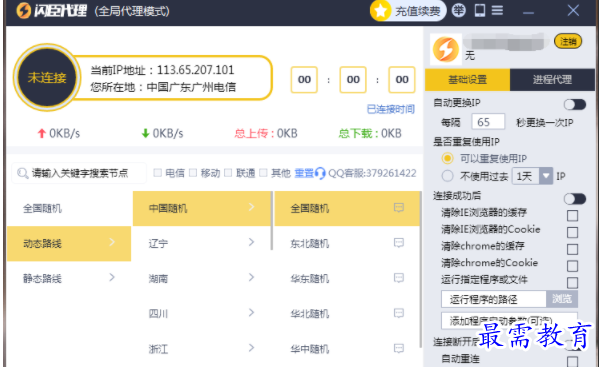
Task: Open the hamburger menu icon
Action: tap(497, 10)
